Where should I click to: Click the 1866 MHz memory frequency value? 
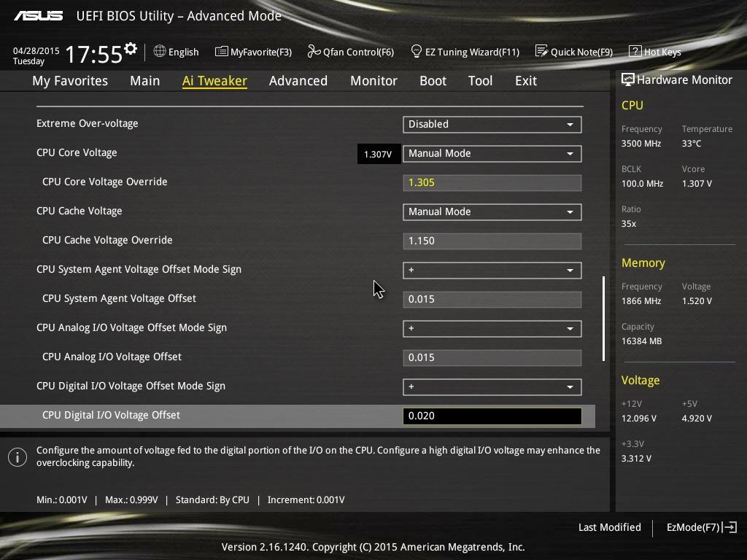640,301
